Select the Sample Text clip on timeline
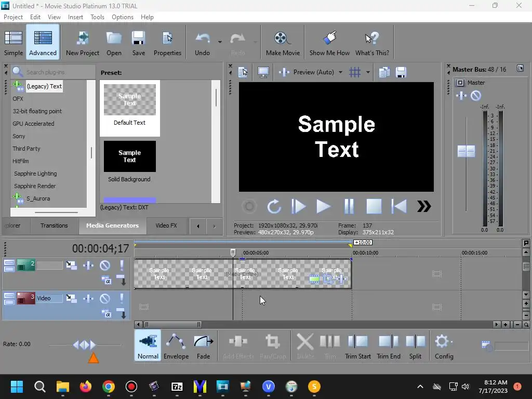 (243, 273)
